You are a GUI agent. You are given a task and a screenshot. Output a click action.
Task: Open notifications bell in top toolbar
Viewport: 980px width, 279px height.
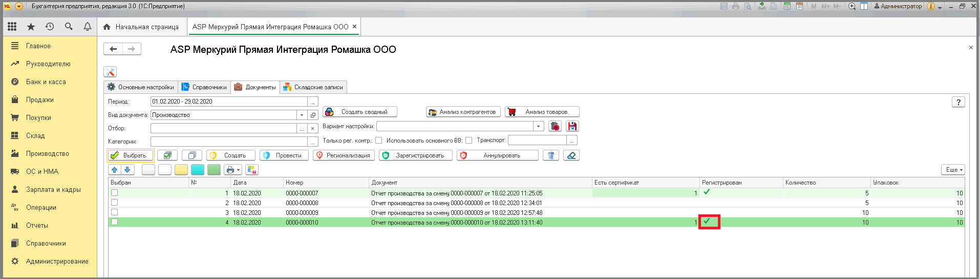click(x=88, y=27)
